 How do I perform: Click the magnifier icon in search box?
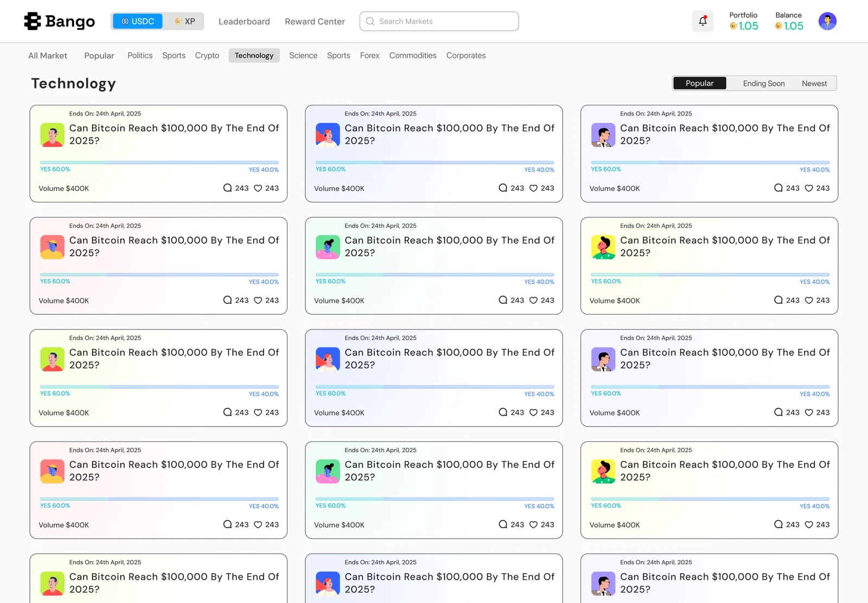point(370,21)
